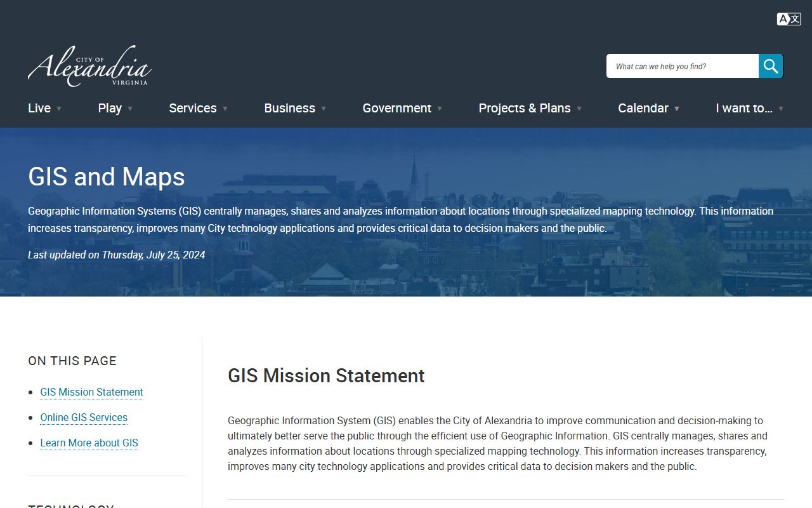Image resolution: width=812 pixels, height=508 pixels.
Task: Open the Government menu
Action: [396, 108]
